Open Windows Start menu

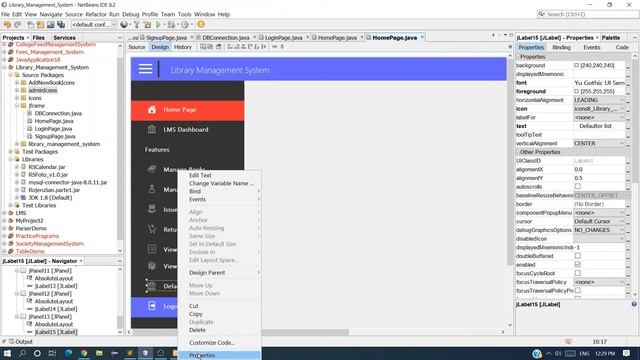click(x=7, y=353)
